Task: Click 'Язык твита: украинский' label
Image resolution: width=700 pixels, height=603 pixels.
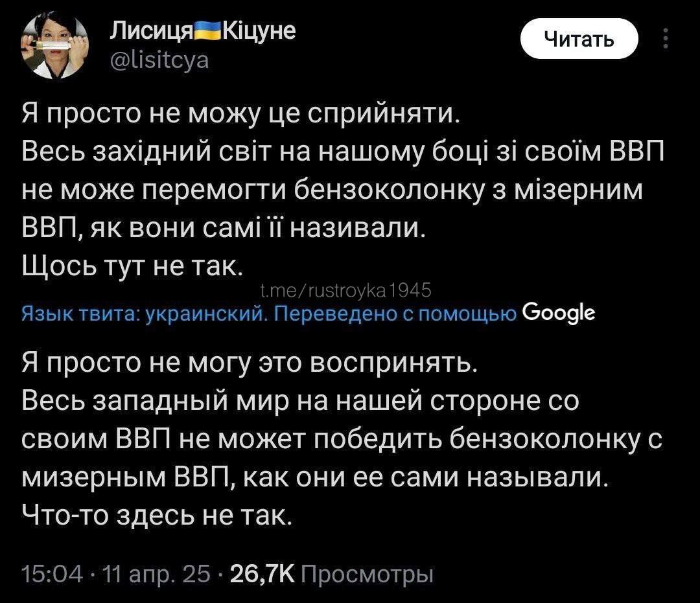Action: click(144, 314)
